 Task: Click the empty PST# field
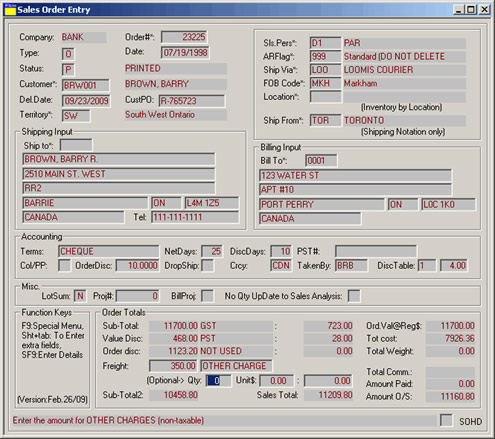coord(376,251)
